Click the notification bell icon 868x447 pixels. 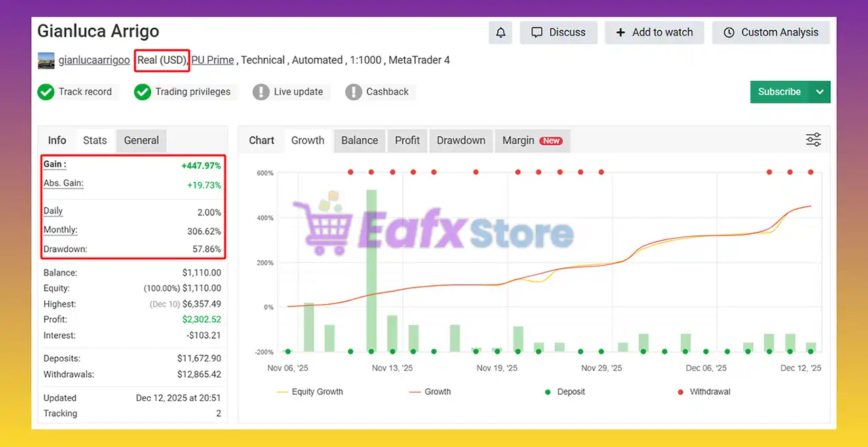click(500, 33)
